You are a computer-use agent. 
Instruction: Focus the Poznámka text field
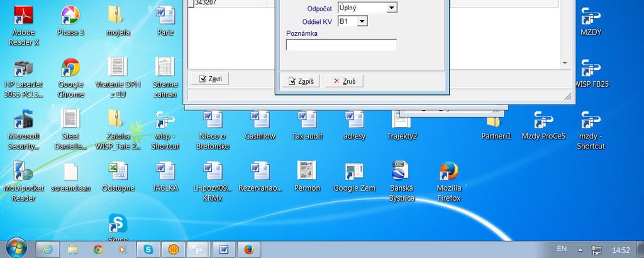pyautogui.click(x=341, y=45)
